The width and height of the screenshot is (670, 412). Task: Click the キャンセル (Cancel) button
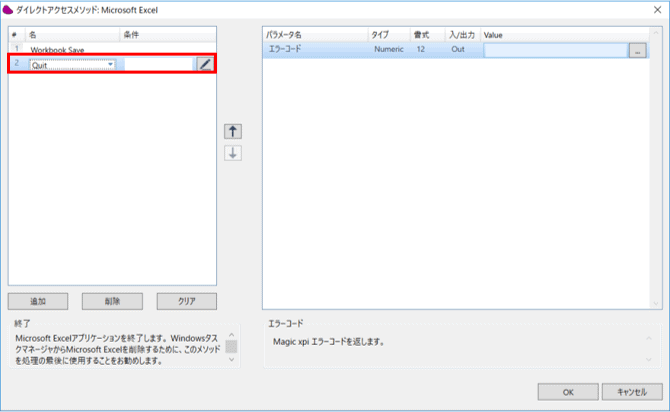632,391
